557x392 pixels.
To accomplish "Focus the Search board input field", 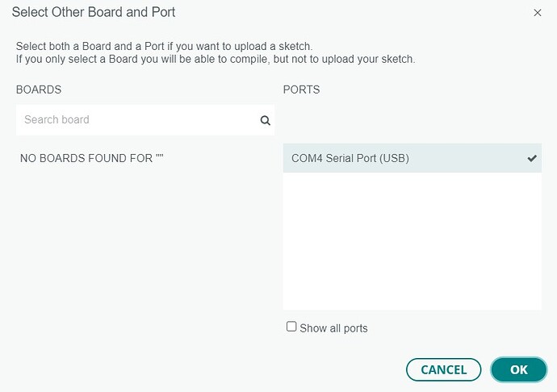I will (x=145, y=120).
